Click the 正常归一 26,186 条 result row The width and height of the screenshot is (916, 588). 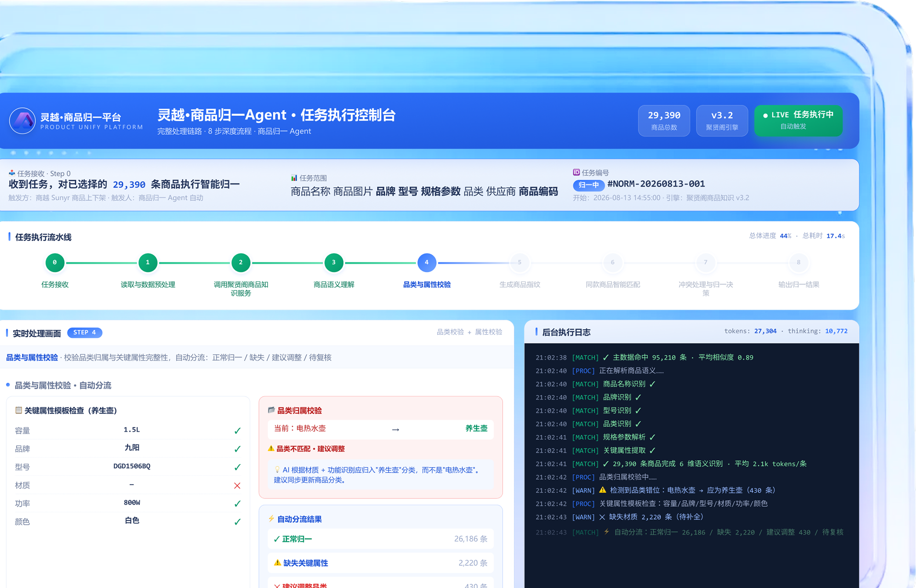click(x=380, y=539)
